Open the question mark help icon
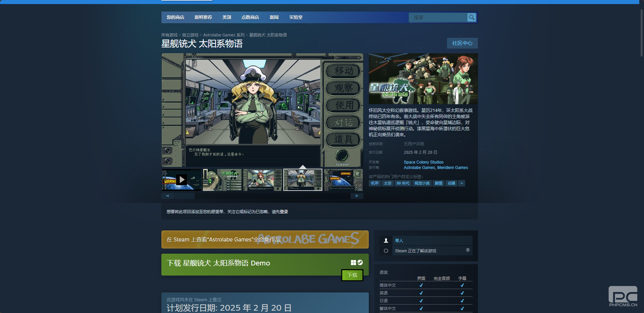Viewport: 644px width, 313px height. [468, 250]
